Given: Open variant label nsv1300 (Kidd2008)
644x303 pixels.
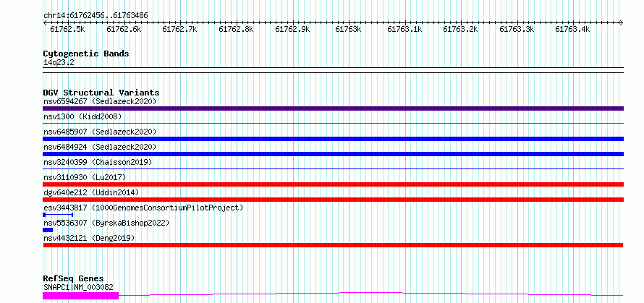Looking at the screenshot, I should 82,116.
